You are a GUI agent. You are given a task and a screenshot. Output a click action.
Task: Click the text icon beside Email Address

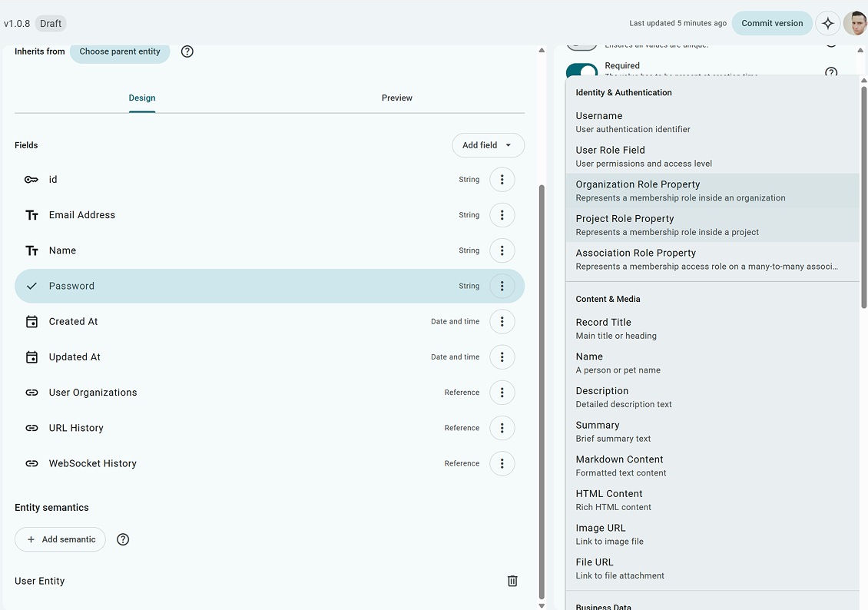[31, 215]
